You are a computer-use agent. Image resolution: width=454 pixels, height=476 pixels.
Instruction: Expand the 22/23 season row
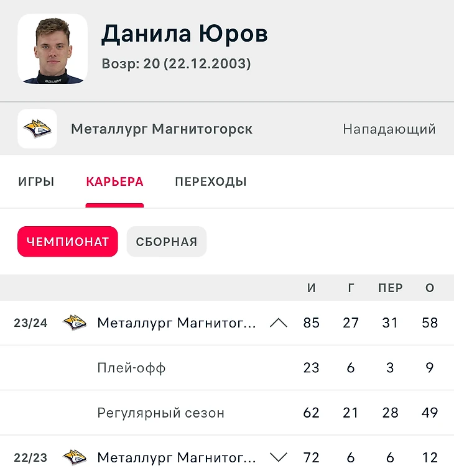pos(279,458)
